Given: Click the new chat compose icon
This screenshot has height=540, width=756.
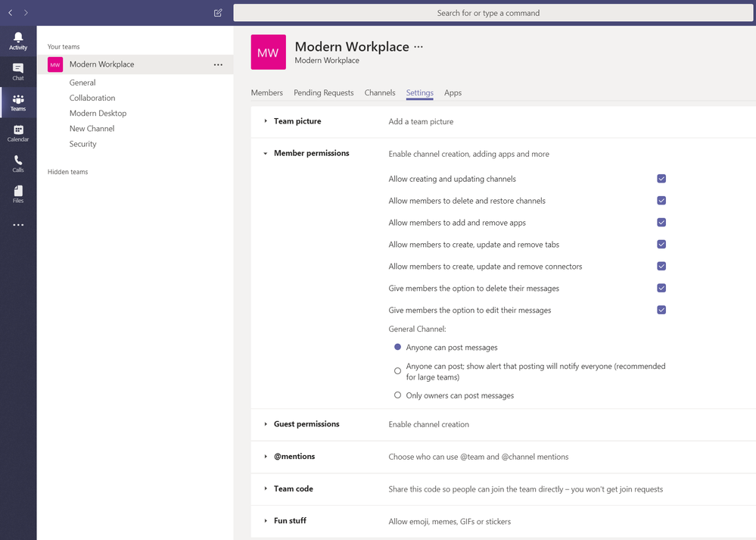Looking at the screenshot, I should pos(218,13).
